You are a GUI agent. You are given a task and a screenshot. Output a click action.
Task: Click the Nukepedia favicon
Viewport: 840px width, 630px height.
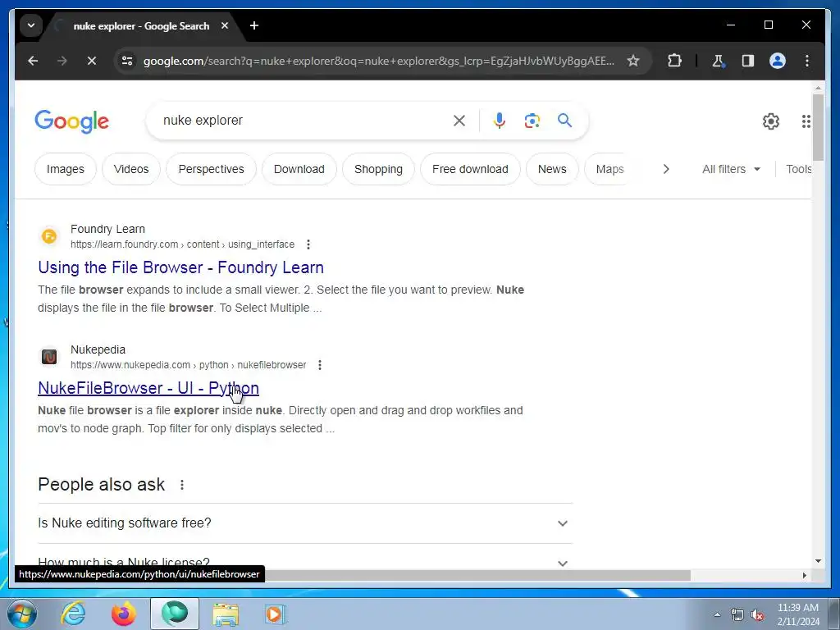[x=49, y=357]
